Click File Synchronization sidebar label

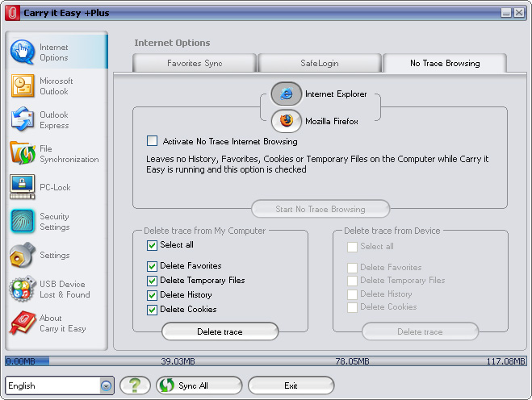coord(69,154)
